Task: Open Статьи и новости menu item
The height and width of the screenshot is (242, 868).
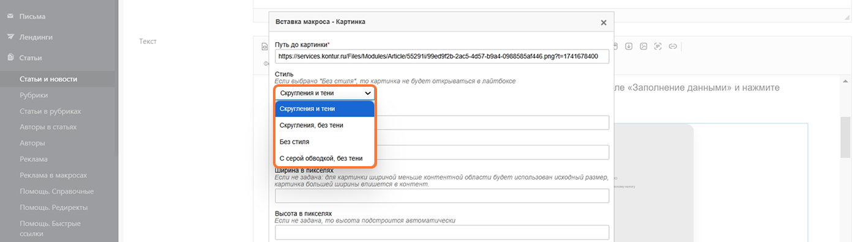Action: click(48, 79)
